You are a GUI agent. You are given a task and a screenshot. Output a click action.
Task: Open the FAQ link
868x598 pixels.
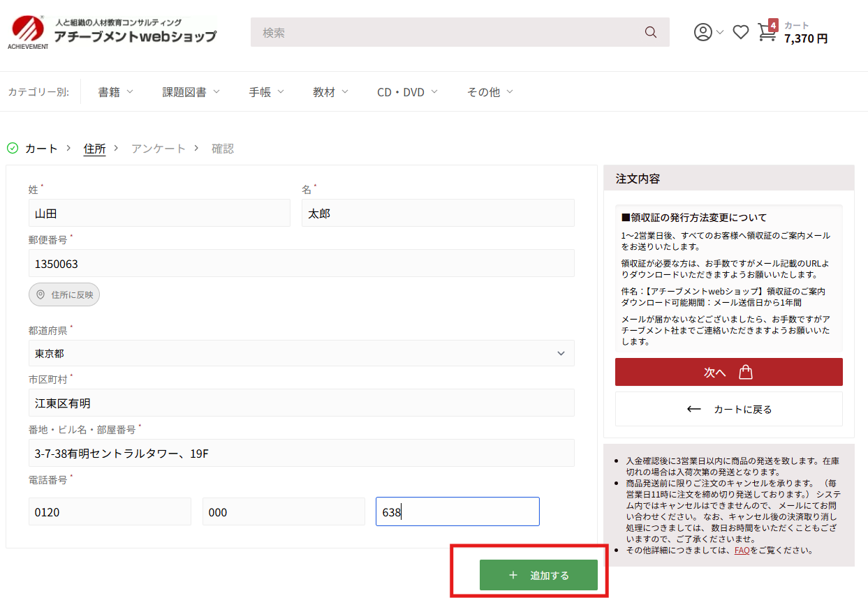pyautogui.click(x=742, y=550)
